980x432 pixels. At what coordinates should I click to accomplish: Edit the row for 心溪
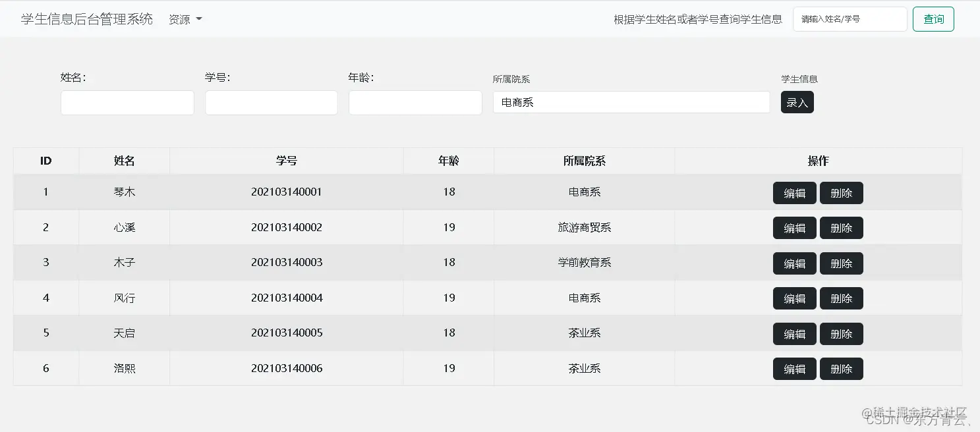click(794, 228)
